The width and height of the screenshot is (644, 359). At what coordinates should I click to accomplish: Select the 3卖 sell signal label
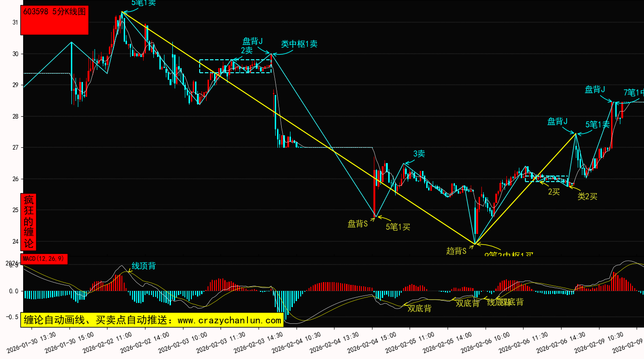pyautogui.click(x=419, y=154)
